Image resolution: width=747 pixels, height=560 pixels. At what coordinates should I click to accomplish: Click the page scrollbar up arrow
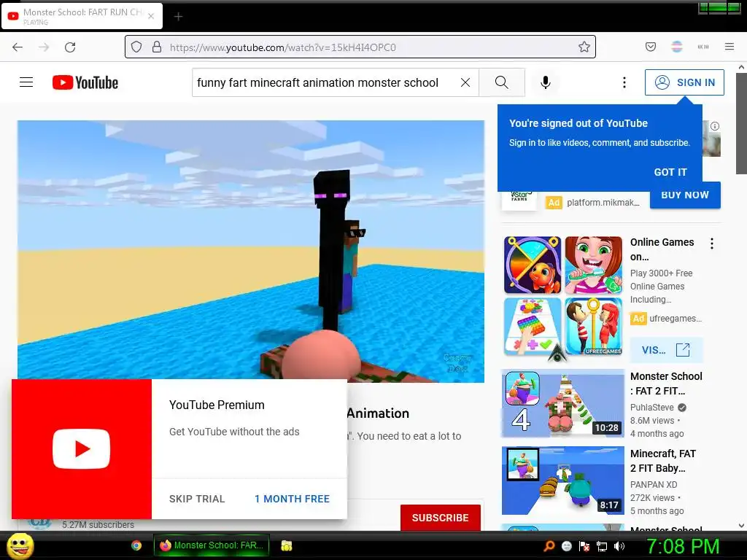(741, 68)
